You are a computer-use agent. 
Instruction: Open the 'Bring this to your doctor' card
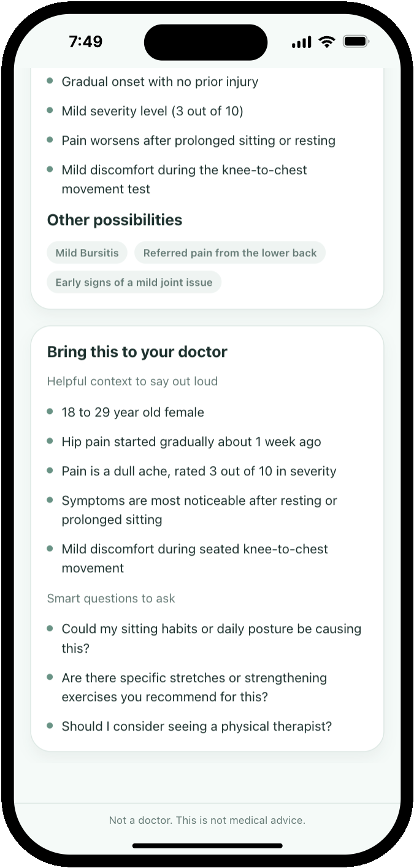(x=137, y=352)
